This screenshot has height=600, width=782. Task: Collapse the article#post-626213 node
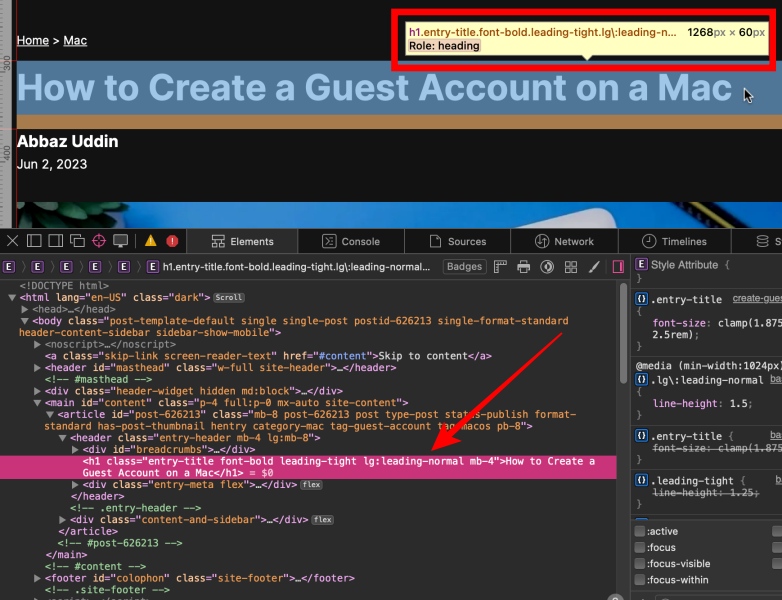tap(50, 414)
